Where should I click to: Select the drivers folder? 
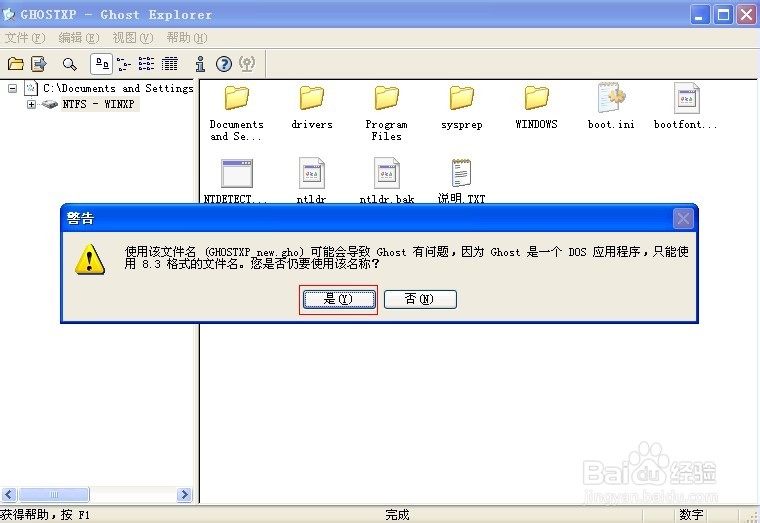pos(312,107)
